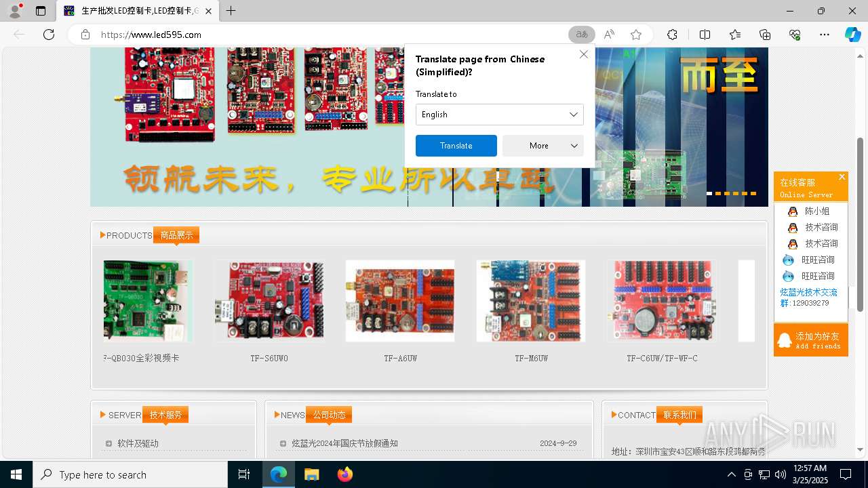Select the 联系我们 contact tab

(679, 415)
